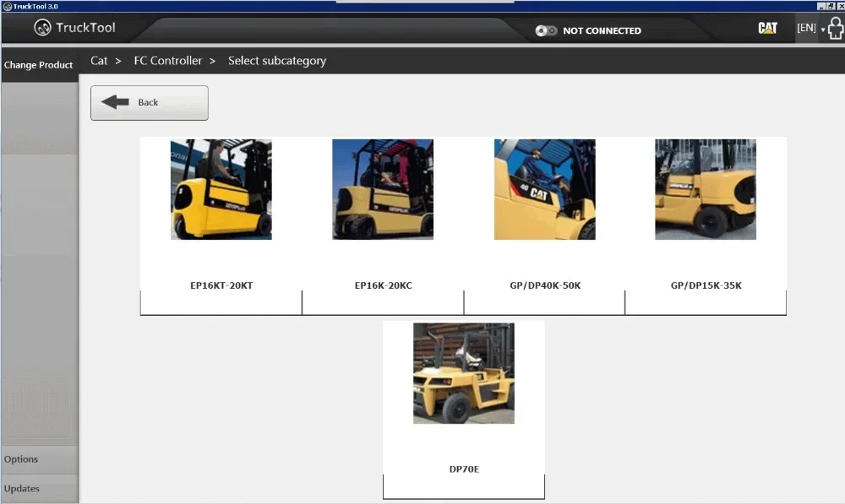Click the EP16KT-20KT label

pyautogui.click(x=221, y=285)
